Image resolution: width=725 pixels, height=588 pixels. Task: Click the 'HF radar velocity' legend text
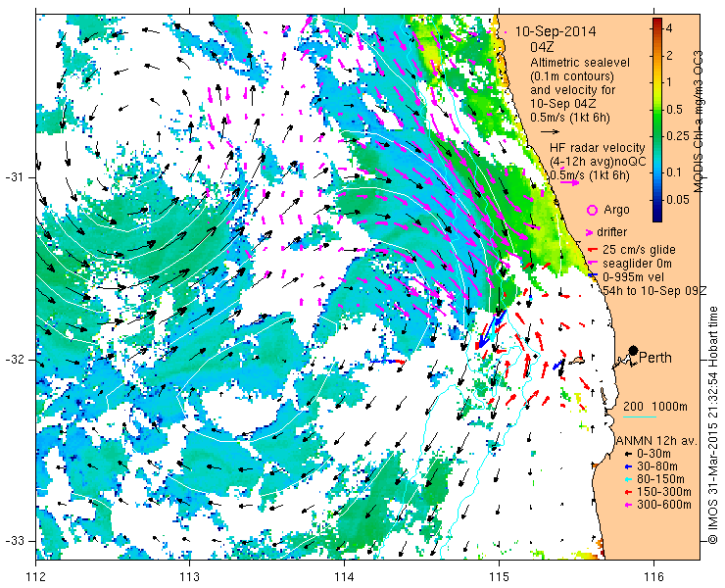598,148
